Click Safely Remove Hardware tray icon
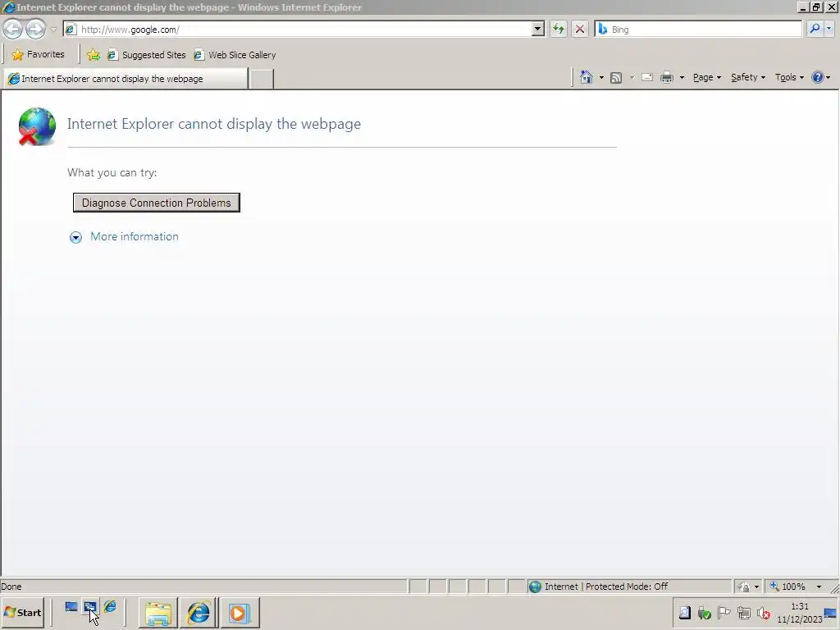 704,613
